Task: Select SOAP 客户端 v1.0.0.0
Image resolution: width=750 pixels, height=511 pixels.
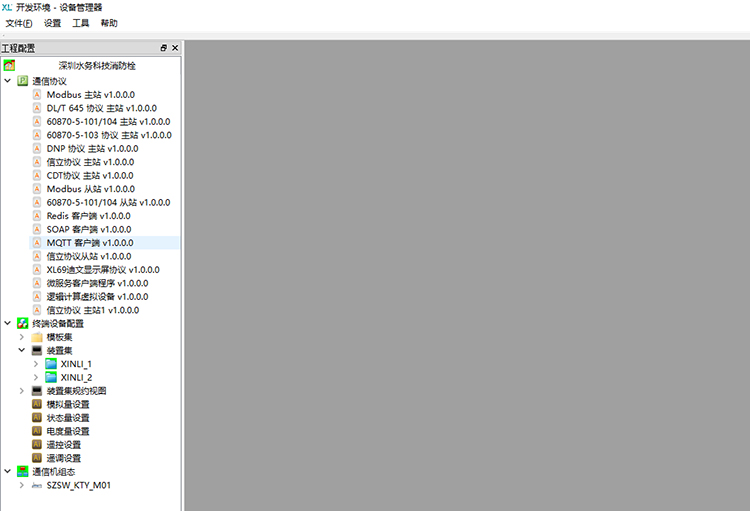Action: (x=89, y=229)
